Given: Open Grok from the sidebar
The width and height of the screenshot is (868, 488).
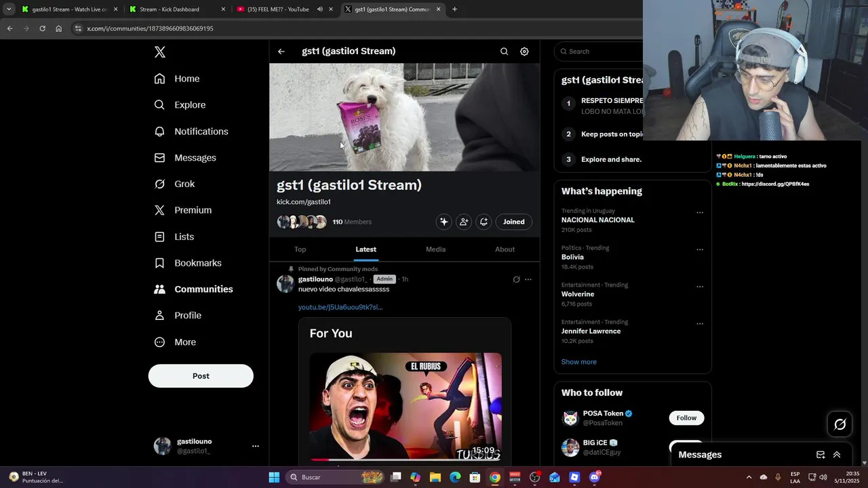Looking at the screenshot, I should 174,184.
